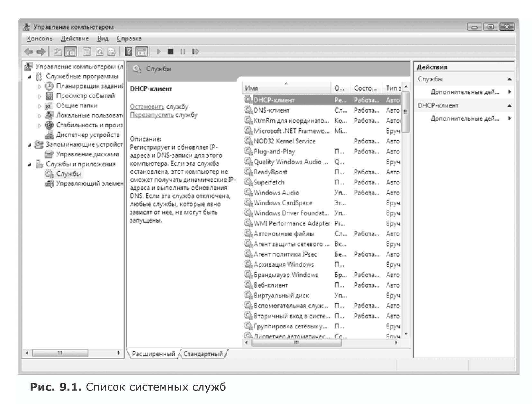This screenshot has width=532, height=404.
Task: Open the Консоль menu
Action: [40, 39]
